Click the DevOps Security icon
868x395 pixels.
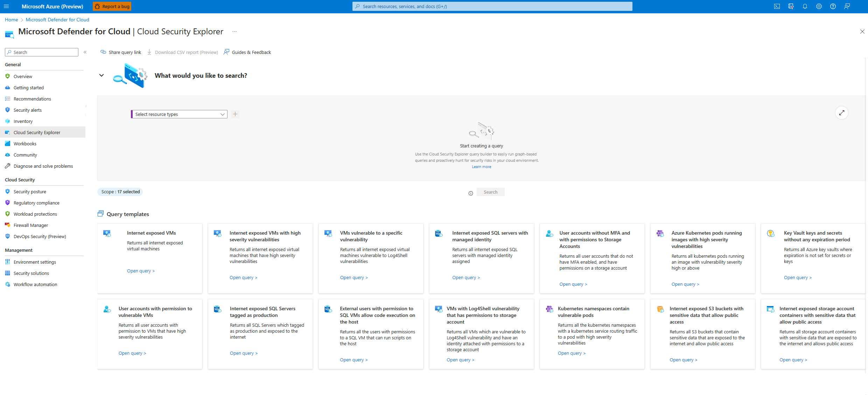click(8, 236)
